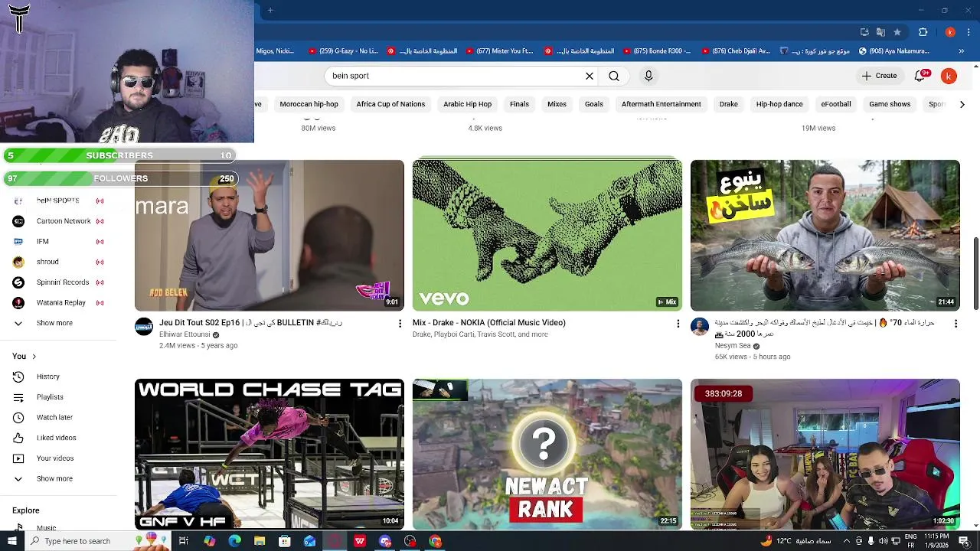Select the Game shows chip
Screen dimensions: 980x551
click(x=890, y=104)
